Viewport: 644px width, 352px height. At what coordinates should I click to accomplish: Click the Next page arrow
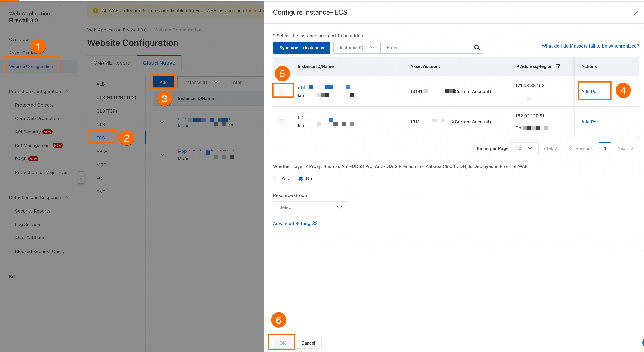click(632, 148)
